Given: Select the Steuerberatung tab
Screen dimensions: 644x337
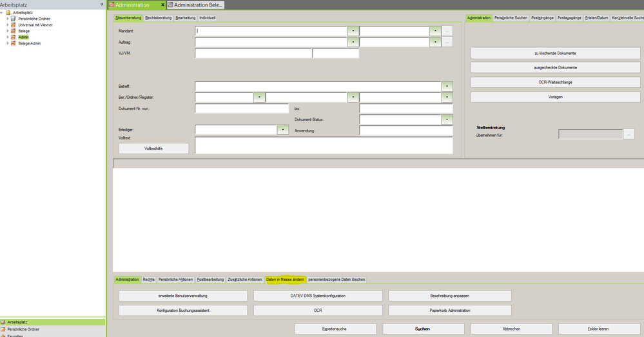Looking at the screenshot, I should point(128,17).
